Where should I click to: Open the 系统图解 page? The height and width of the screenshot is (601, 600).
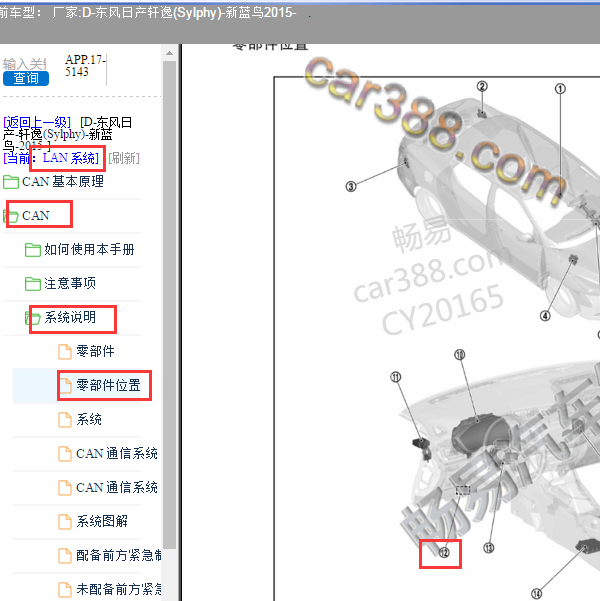coord(102,521)
